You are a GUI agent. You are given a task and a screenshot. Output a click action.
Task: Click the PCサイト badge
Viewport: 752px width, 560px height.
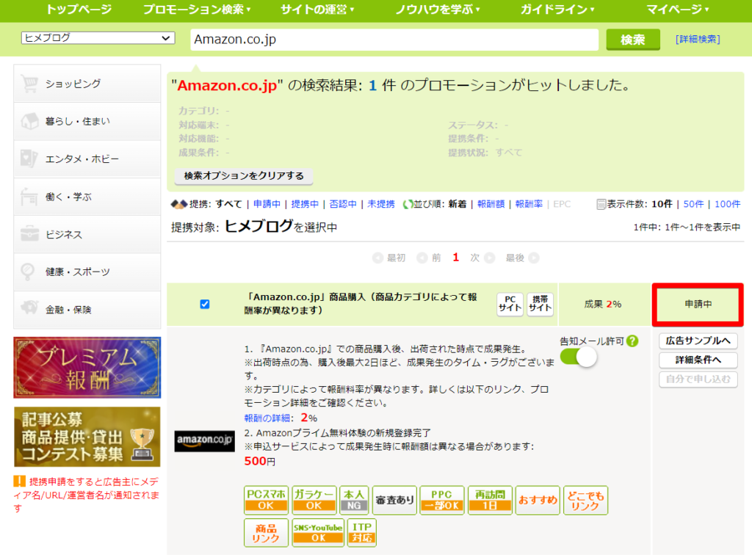(510, 304)
